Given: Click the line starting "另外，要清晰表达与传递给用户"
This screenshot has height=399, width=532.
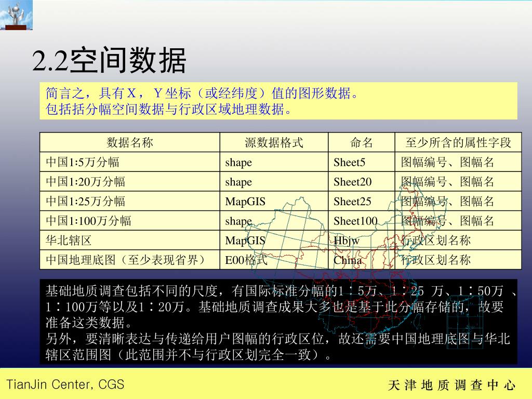Looking at the screenshot, I should coord(278,339).
